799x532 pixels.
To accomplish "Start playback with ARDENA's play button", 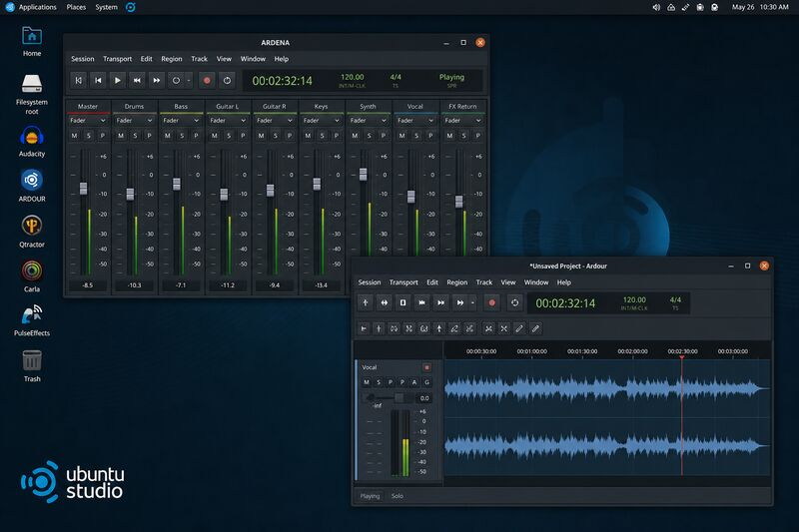I will tap(117, 81).
